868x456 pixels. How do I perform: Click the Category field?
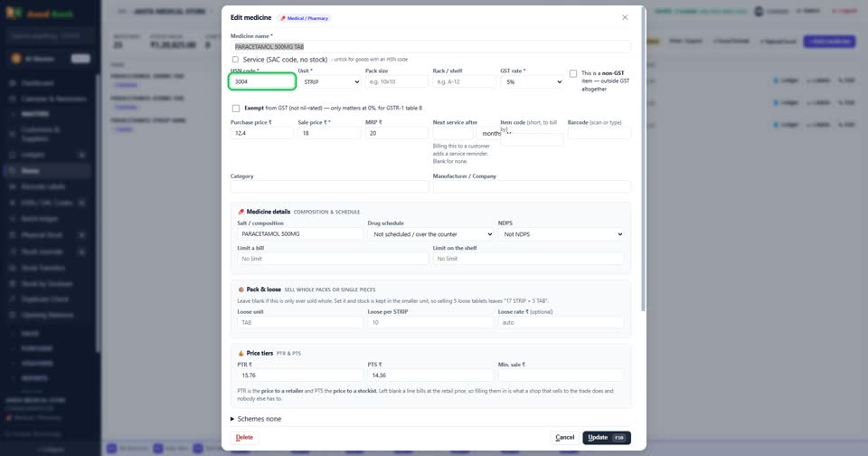329,186
